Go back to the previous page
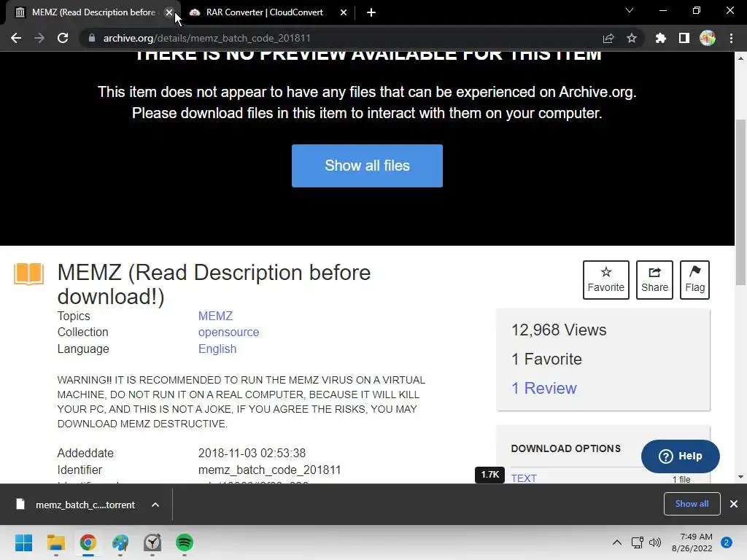Image resolution: width=747 pixels, height=560 pixels. tap(16, 38)
